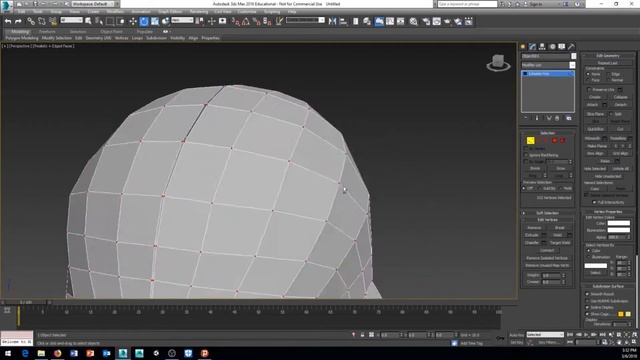Select the Polygon sub-object level icon
The width and height of the screenshot is (640, 360).
[x=554, y=140]
